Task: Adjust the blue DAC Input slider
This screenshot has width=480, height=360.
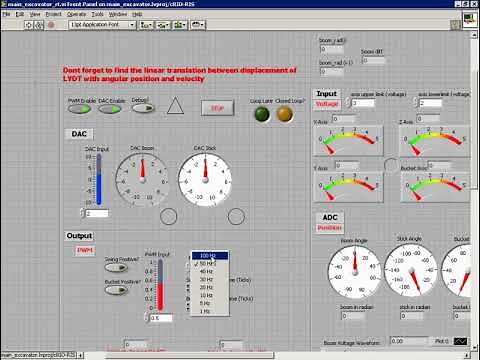Action: click(99, 179)
